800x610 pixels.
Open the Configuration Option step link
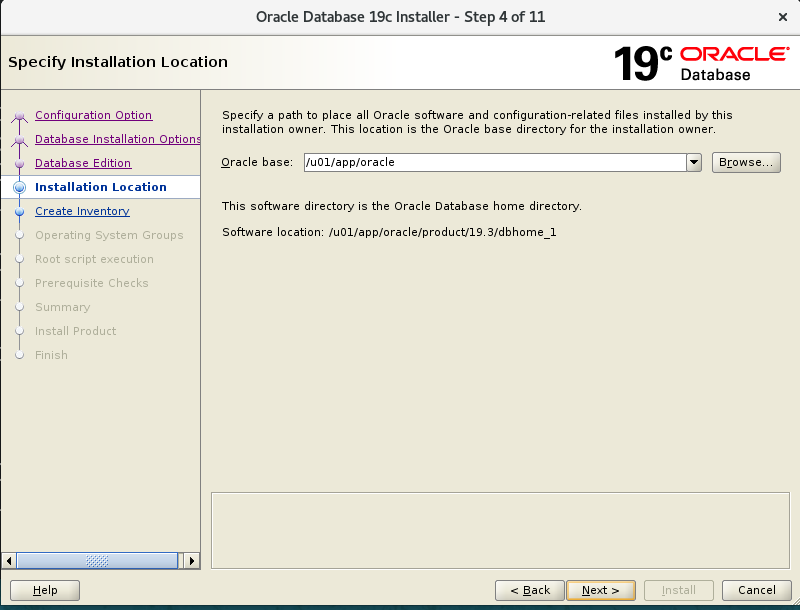(x=93, y=115)
